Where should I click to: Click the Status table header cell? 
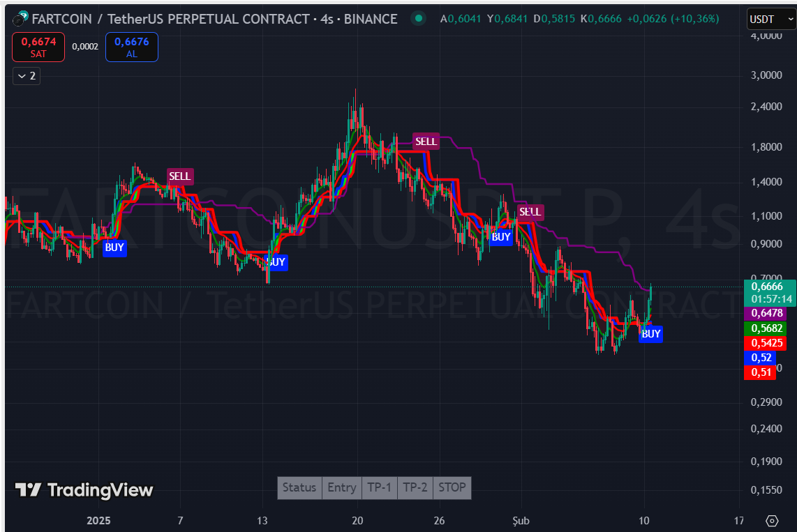tap(299, 488)
